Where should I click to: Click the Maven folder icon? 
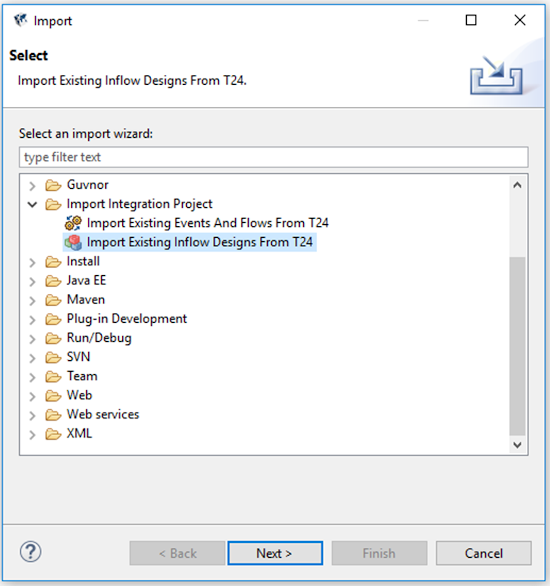[53, 300]
